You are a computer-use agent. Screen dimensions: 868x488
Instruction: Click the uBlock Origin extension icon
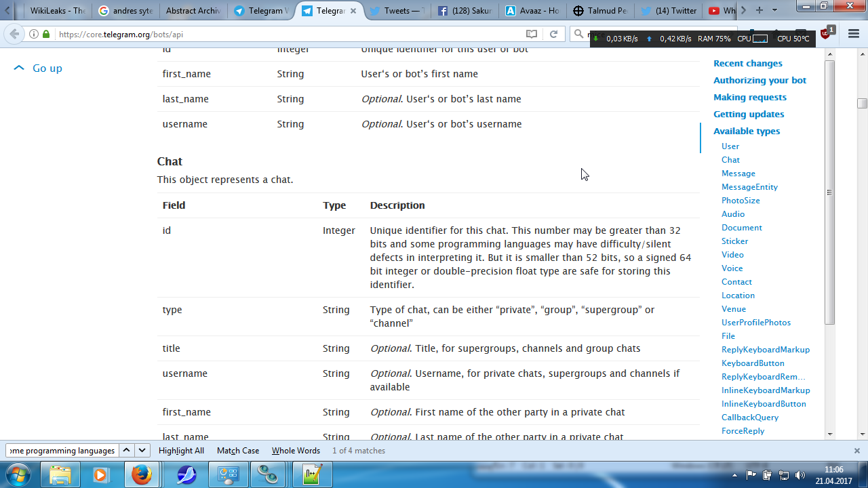tap(827, 33)
